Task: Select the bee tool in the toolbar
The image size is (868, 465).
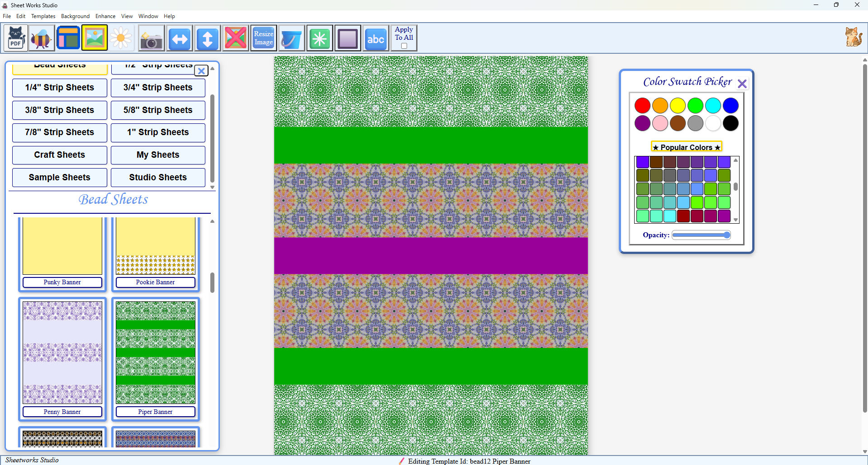Action: pyautogui.click(x=41, y=38)
